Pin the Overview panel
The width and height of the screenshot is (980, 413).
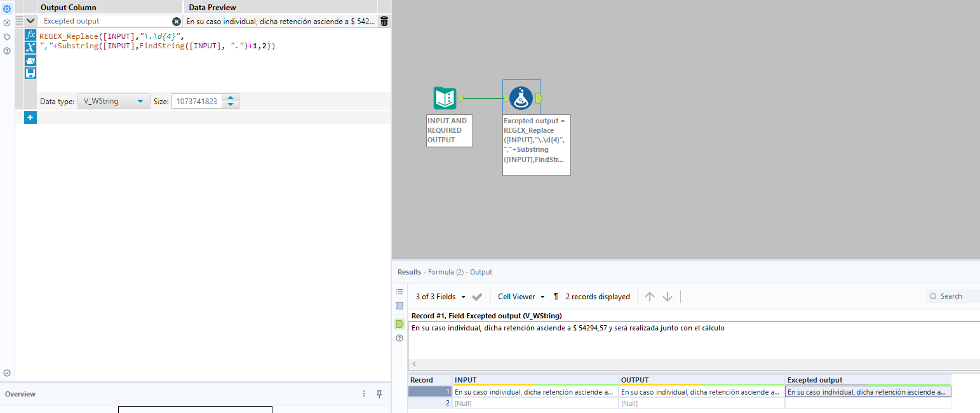point(379,394)
